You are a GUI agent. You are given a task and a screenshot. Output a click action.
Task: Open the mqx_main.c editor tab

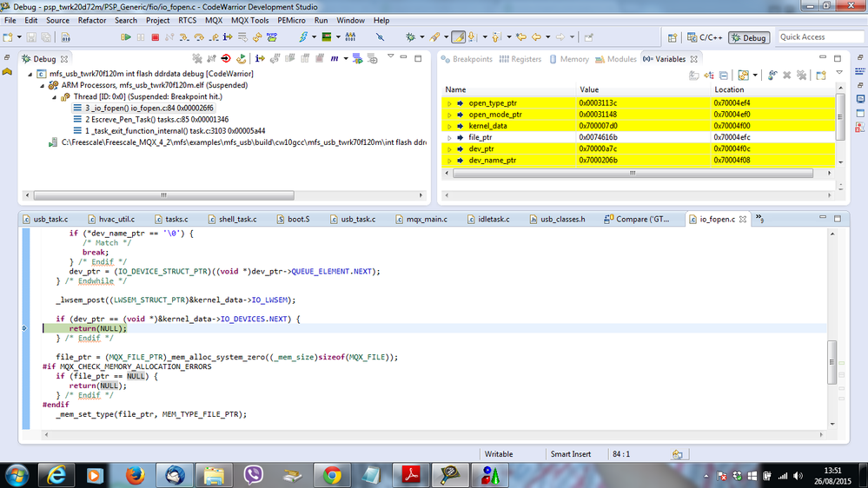[421, 219]
